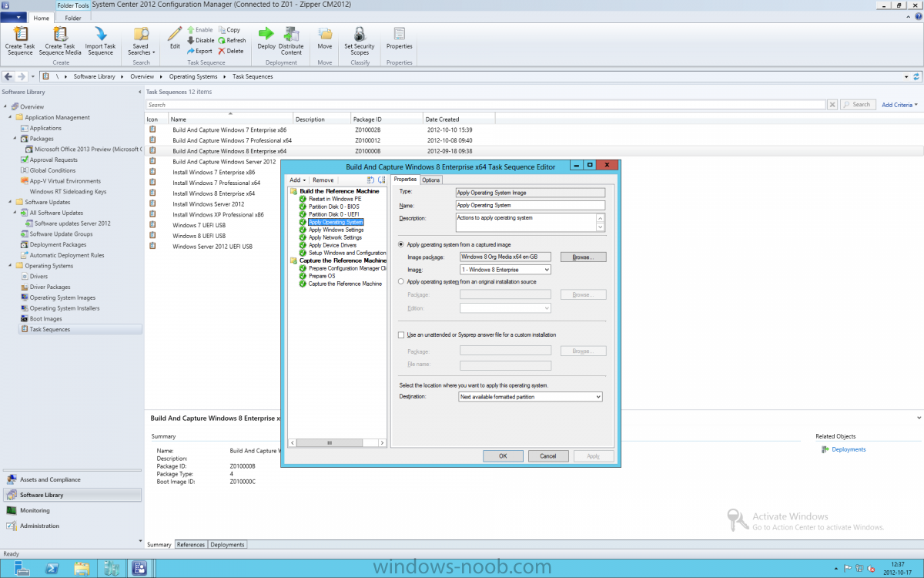Tick the unattended or Sysprep answer file checkbox

401,334
